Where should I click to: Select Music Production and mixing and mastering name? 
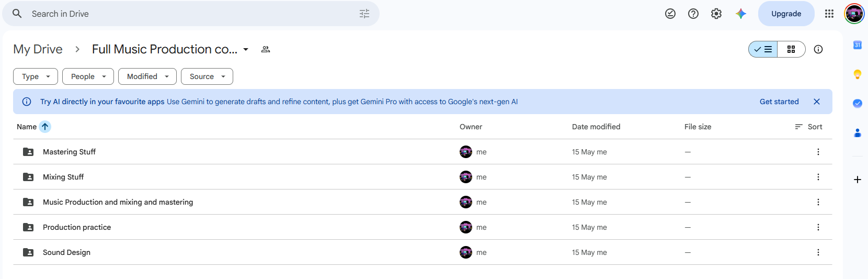tap(118, 202)
